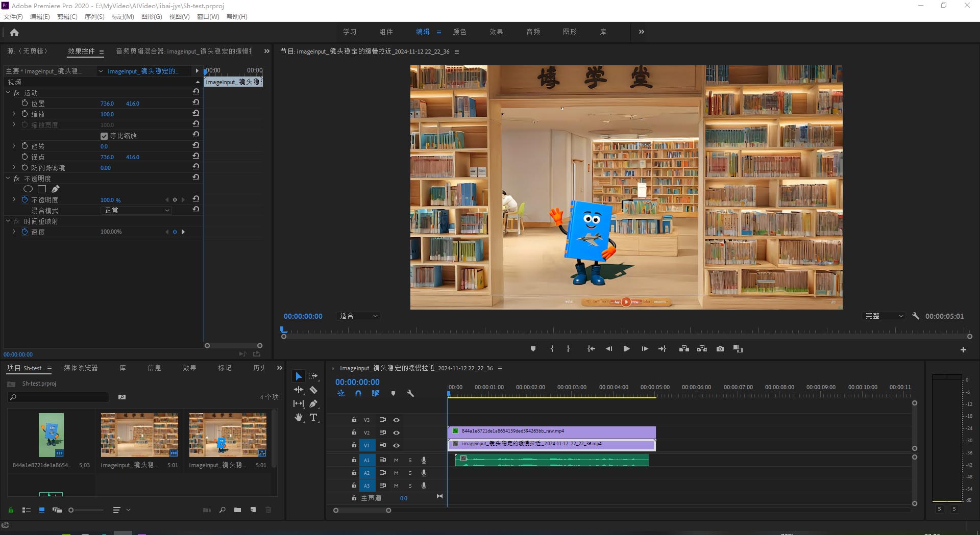Open the 媒体浏览器 tab
Image resolution: width=980 pixels, height=535 pixels.
(81, 368)
